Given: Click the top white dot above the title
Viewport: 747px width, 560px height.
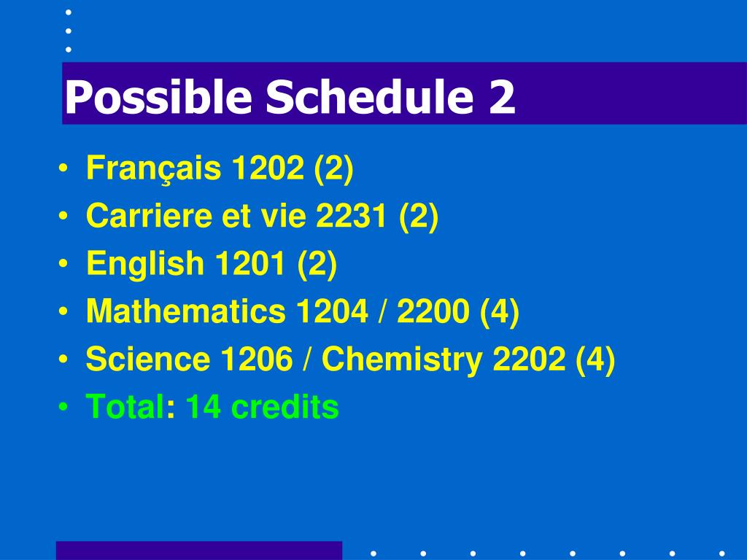Looking at the screenshot, I should coord(69,12).
